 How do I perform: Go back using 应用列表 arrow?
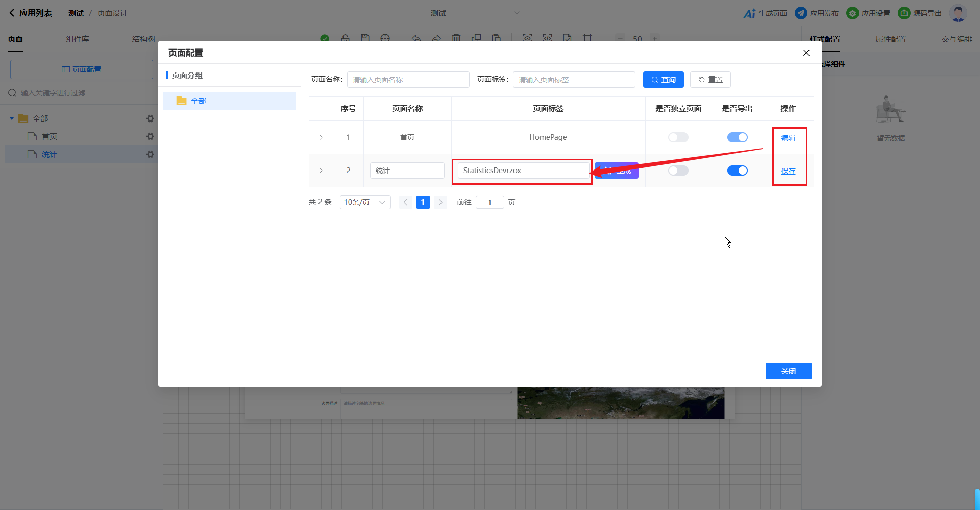point(12,13)
